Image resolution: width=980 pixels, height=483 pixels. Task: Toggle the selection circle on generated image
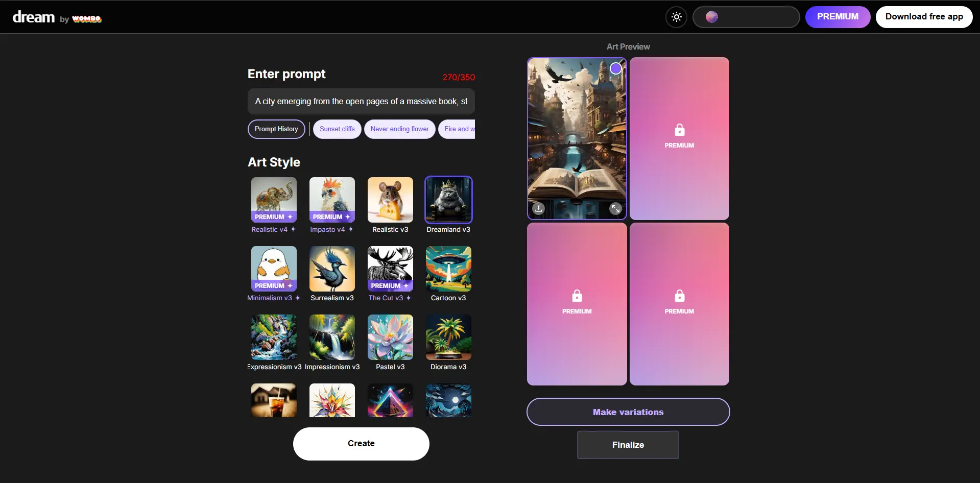(616, 68)
